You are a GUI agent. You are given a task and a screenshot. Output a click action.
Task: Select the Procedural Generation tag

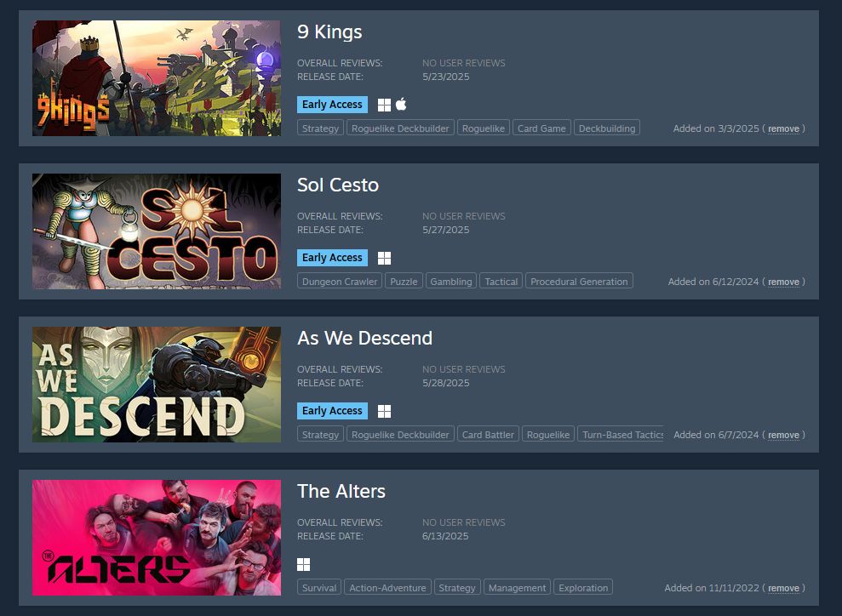579,281
